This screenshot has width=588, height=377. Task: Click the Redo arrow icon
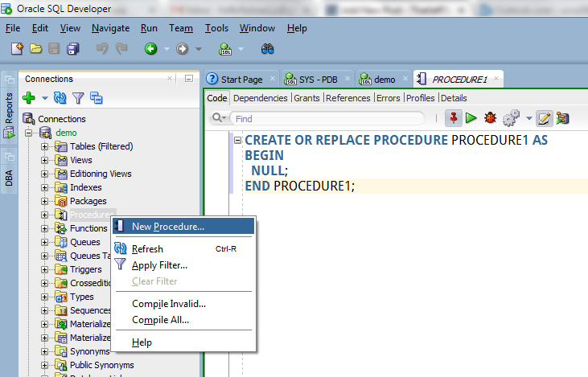[121, 49]
